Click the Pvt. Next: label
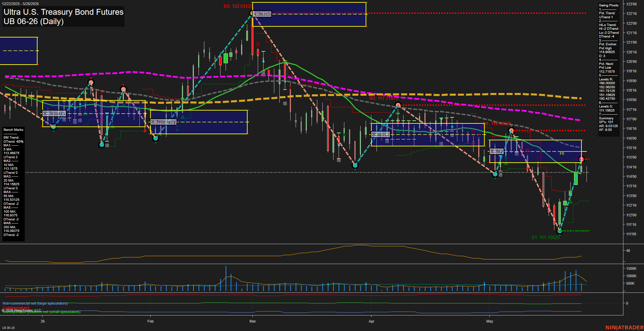 pyautogui.click(x=606, y=64)
